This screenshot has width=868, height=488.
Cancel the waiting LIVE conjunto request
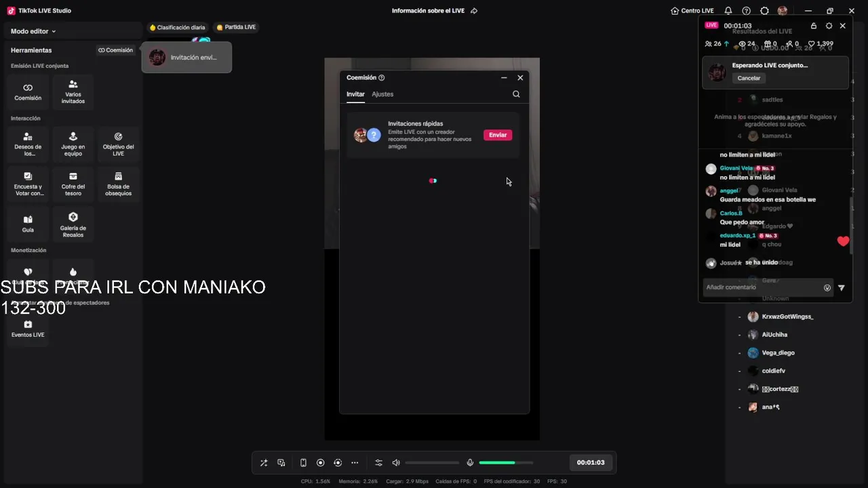[749, 78]
